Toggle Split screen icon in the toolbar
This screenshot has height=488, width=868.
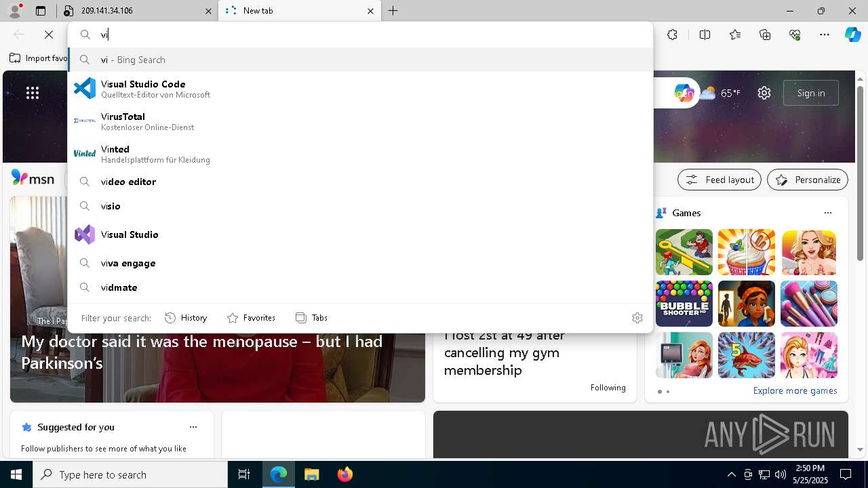705,35
